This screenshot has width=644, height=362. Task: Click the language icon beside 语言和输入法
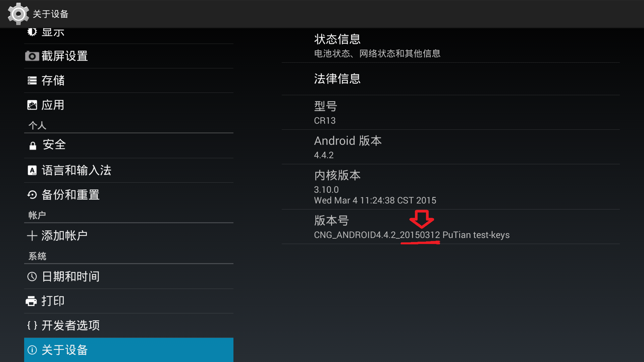pos(32,170)
